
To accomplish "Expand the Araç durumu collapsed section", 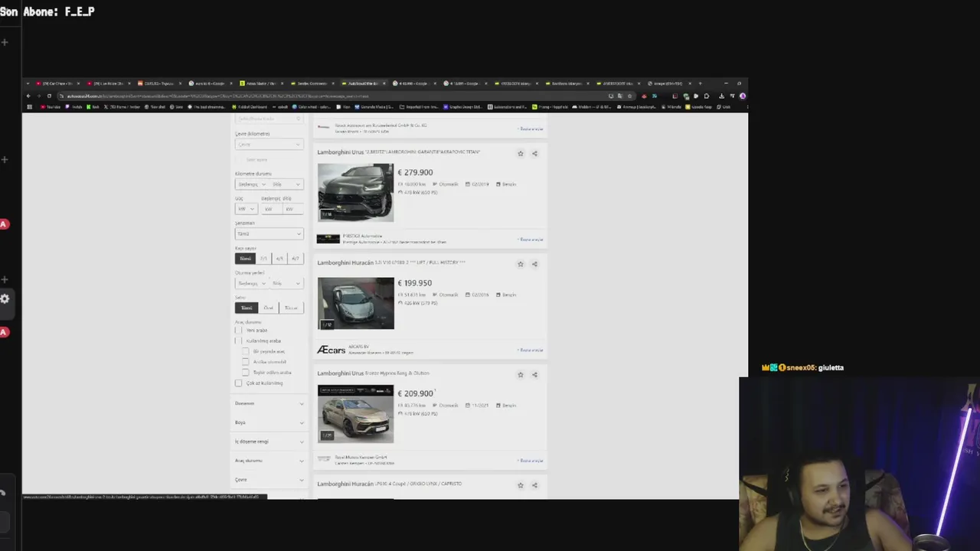I will point(269,461).
